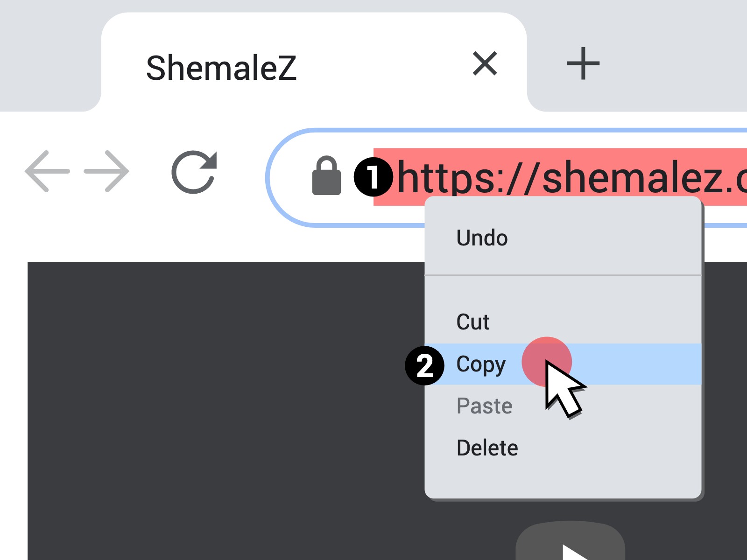Select Copy in the context menu
The width and height of the screenshot is (747, 560).
563,364
